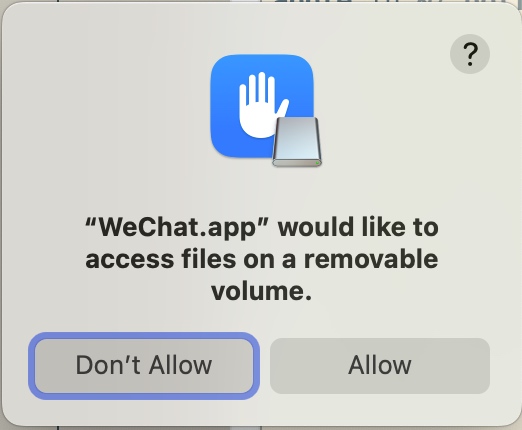Deny WeChat access with Don't Allow
The height and width of the screenshot is (430, 522).
point(144,366)
